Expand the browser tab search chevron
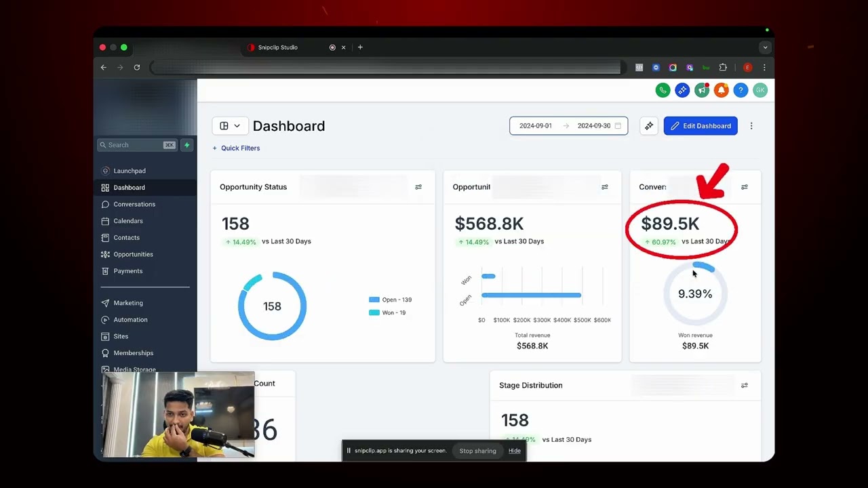Screen dimensions: 868x488 (765, 47)
